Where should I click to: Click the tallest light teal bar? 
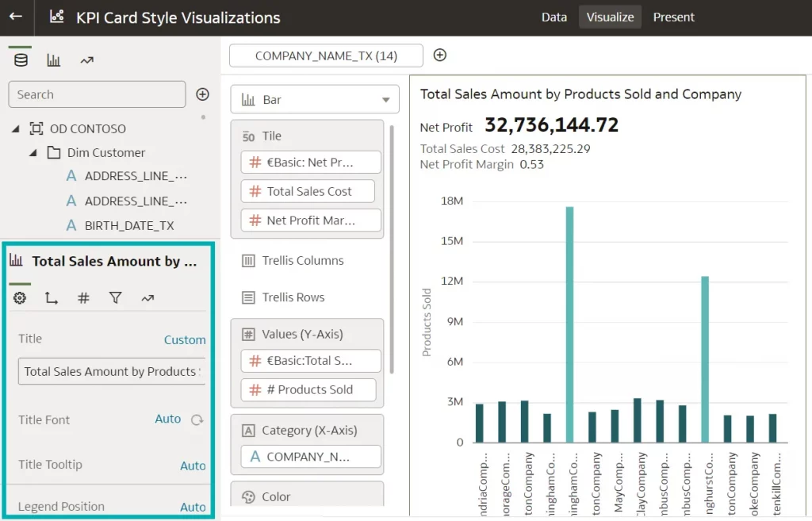(569, 324)
